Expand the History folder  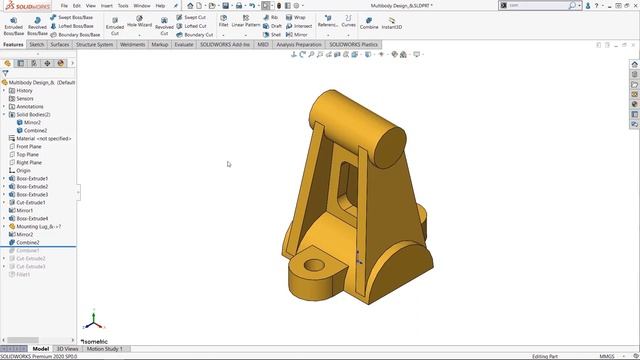coord(4,91)
